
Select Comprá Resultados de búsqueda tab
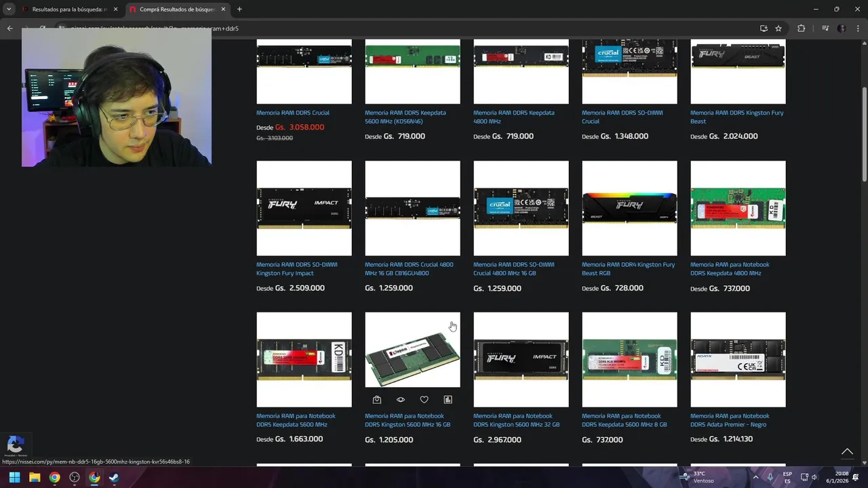point(178,9)
